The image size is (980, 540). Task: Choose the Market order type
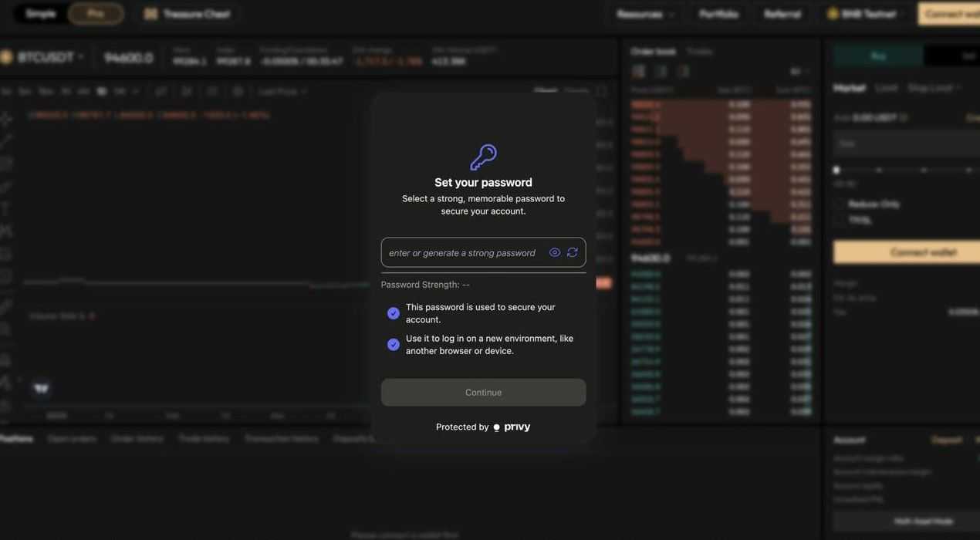coord(850,88)
